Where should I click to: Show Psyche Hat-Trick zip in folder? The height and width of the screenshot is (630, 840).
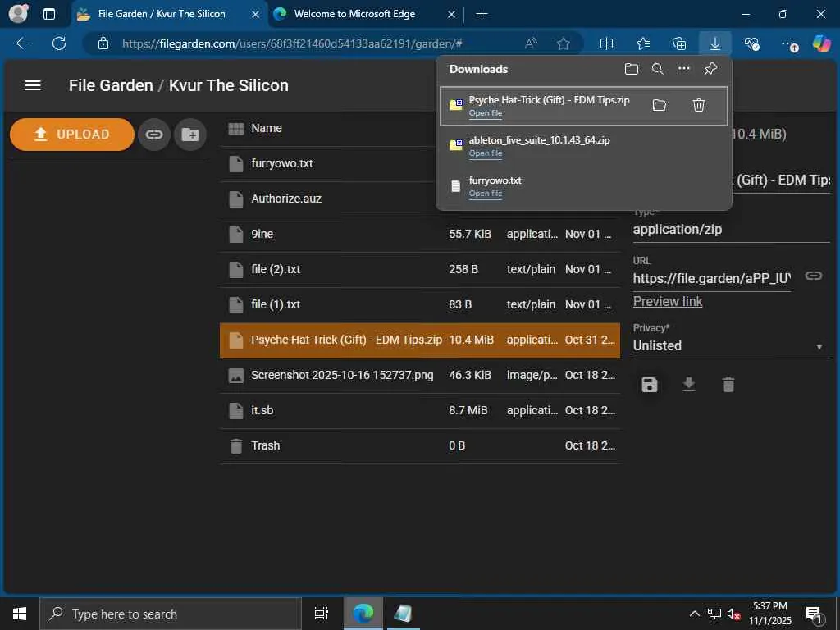[660, 105]
